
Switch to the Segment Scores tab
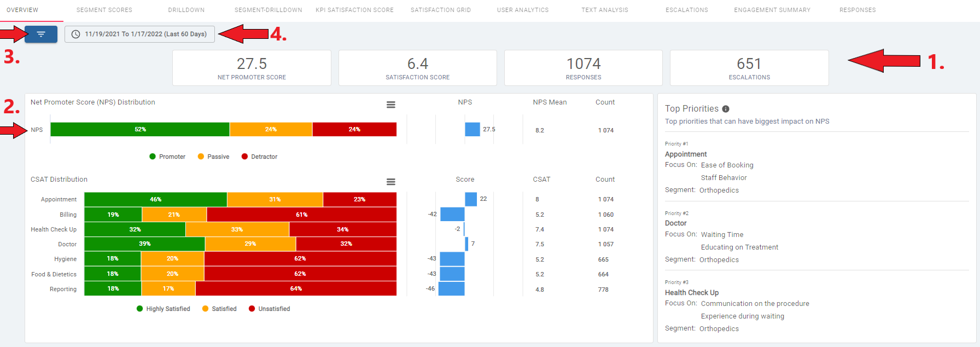point(104,10)
